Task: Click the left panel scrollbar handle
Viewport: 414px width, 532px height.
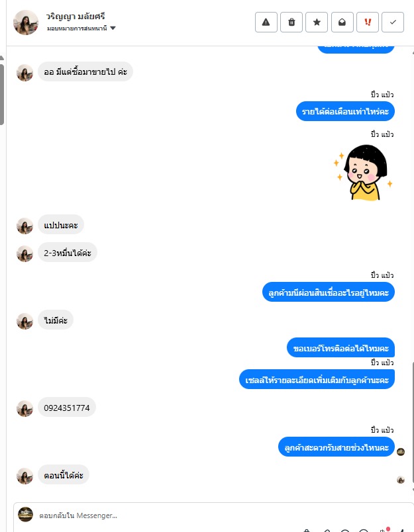Action: (x=2, y=95)
